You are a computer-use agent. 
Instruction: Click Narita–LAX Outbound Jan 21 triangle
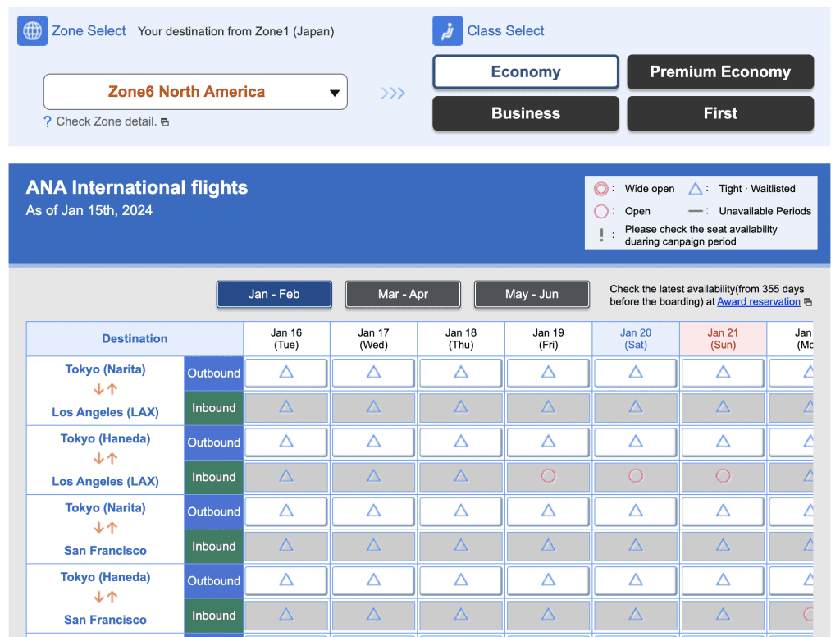pos(723,372)
